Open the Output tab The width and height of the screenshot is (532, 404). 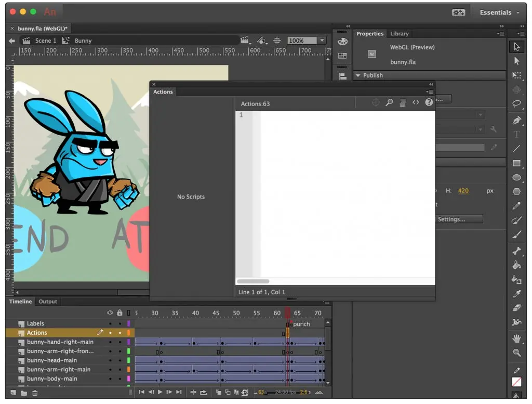48,302
